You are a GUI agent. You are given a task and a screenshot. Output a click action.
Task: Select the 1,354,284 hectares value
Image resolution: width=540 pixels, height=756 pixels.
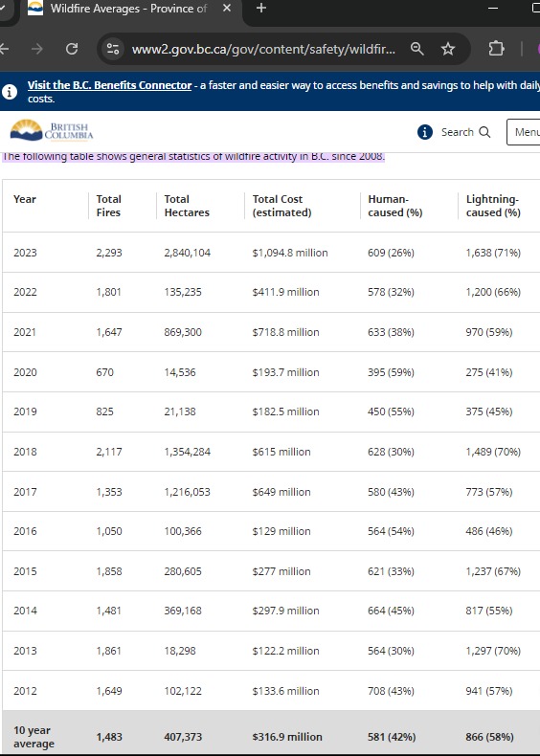coord(188,452)
